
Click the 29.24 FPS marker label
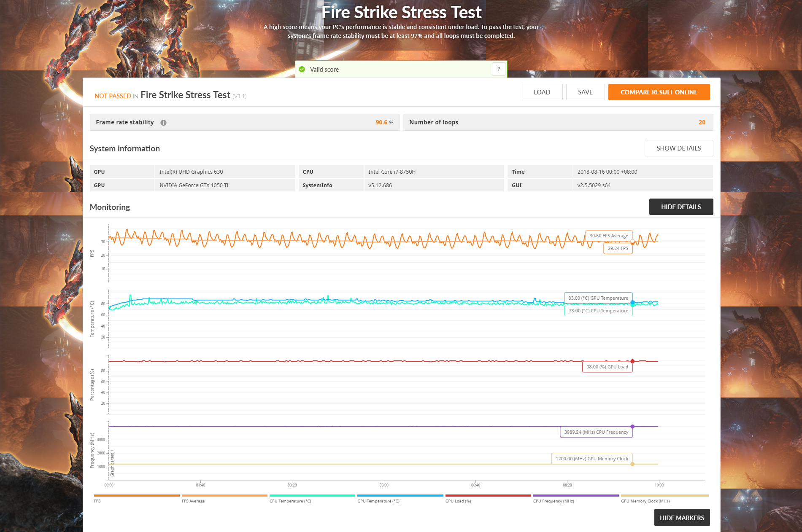tap(618, 248)
